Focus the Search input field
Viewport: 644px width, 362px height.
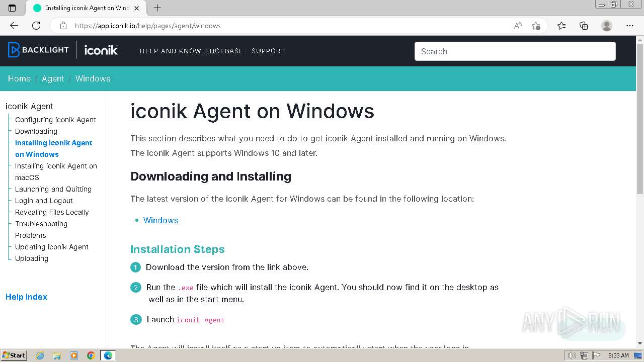515,51
